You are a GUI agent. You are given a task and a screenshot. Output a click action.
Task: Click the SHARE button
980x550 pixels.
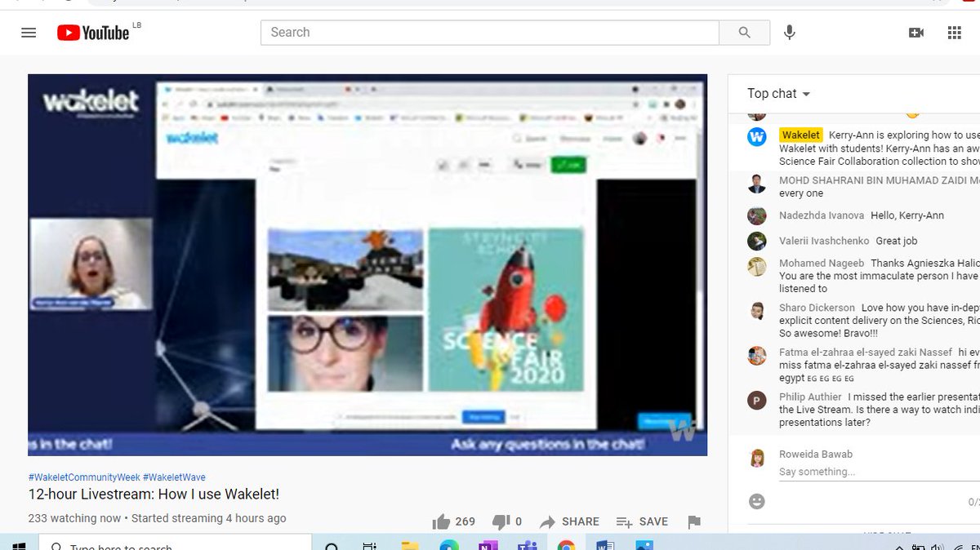click(570, 521)
